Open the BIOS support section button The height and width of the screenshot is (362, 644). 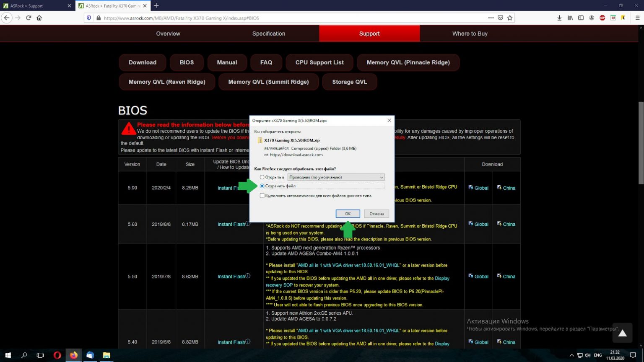[x=187, y=62]
